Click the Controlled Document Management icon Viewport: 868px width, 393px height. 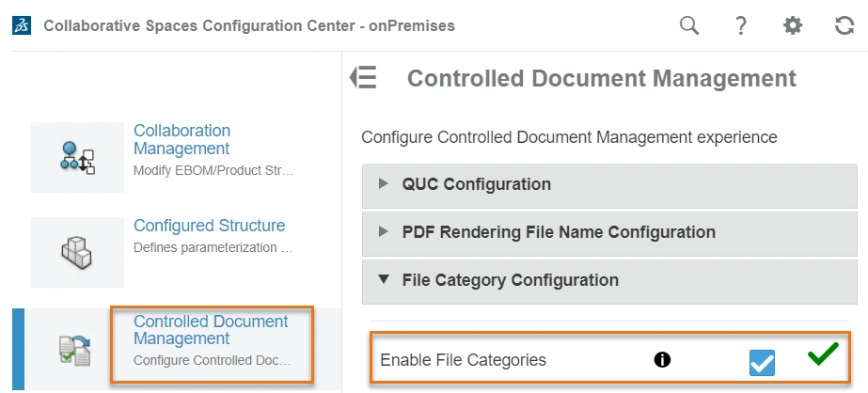tap(77, 348)
